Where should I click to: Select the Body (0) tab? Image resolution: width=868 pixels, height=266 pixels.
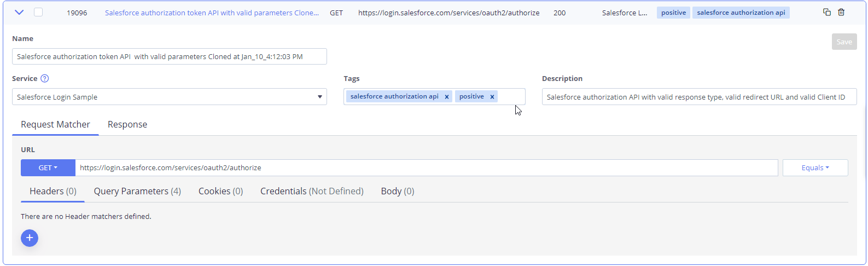click(x=398, y=192)
